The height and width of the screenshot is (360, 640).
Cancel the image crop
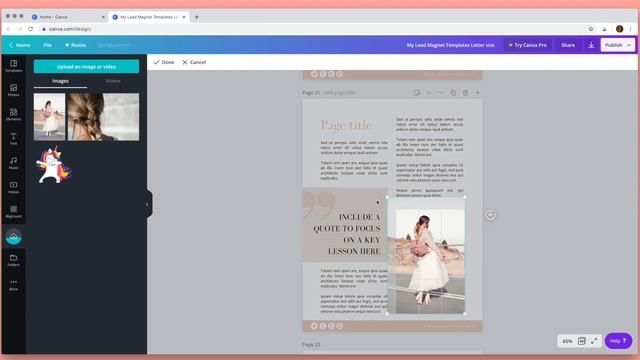point(194,62)
